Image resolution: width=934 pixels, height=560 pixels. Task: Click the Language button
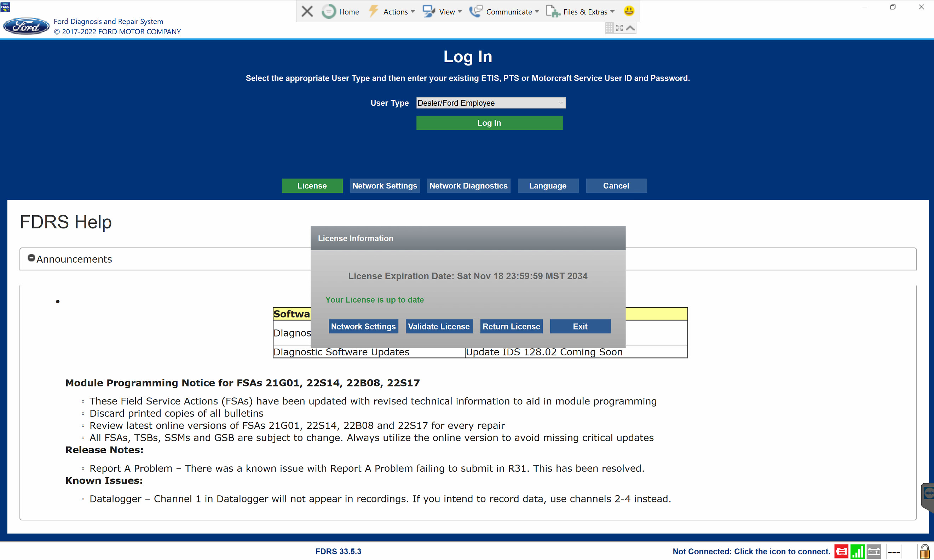[x=548, y=186]
